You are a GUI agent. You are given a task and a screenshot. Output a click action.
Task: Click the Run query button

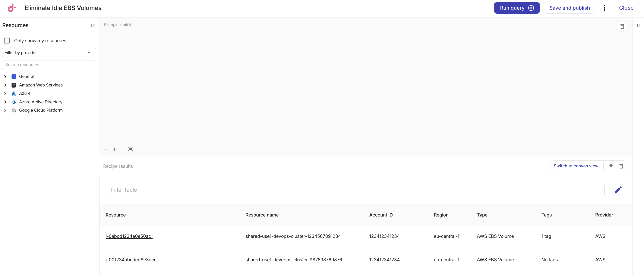click(517, 8)
